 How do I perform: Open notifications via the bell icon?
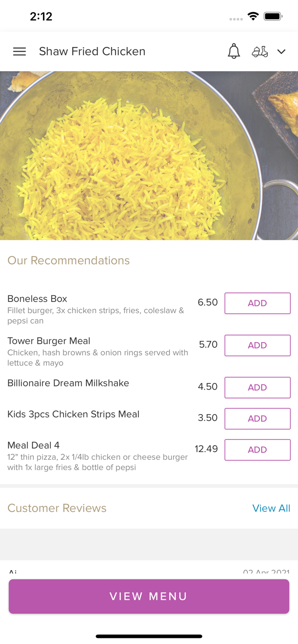[234, 52]
